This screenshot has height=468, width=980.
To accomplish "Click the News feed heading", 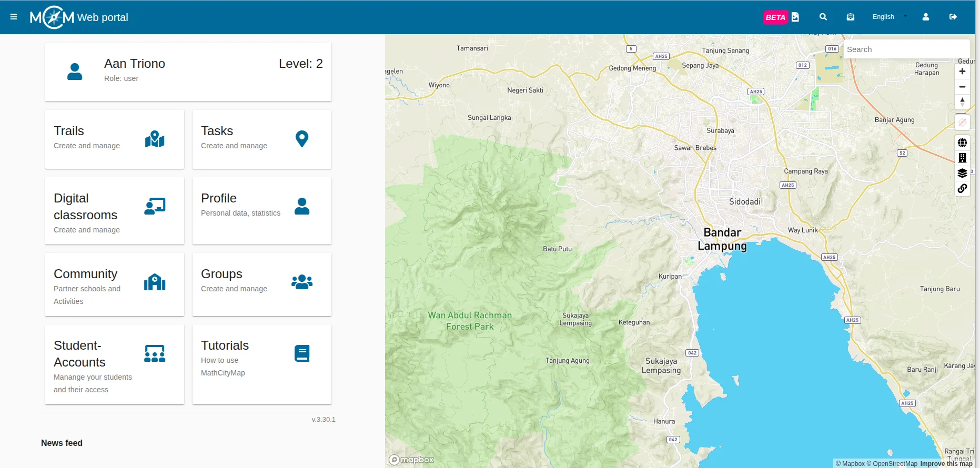I will click(62, 443).
